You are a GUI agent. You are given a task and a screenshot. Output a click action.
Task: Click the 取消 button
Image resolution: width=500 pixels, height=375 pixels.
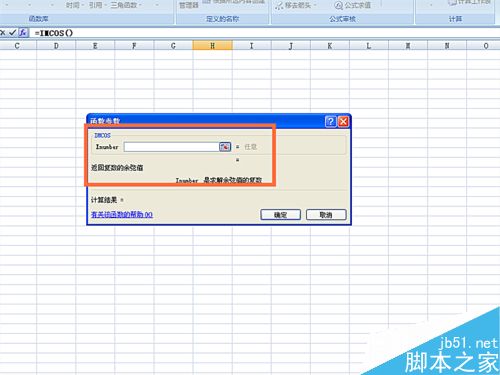[x=326, y=215]
